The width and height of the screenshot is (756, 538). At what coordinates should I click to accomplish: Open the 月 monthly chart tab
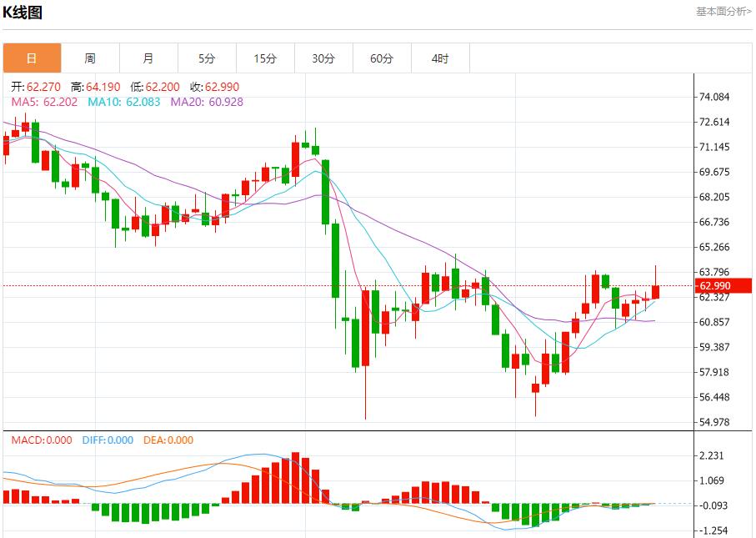pyautogui.click(x=148, y=58)
